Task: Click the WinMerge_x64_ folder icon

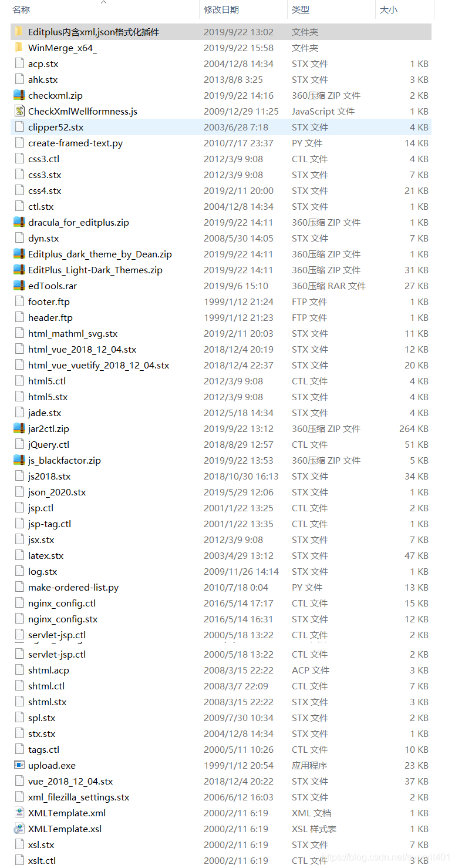Action: (19, 48)
